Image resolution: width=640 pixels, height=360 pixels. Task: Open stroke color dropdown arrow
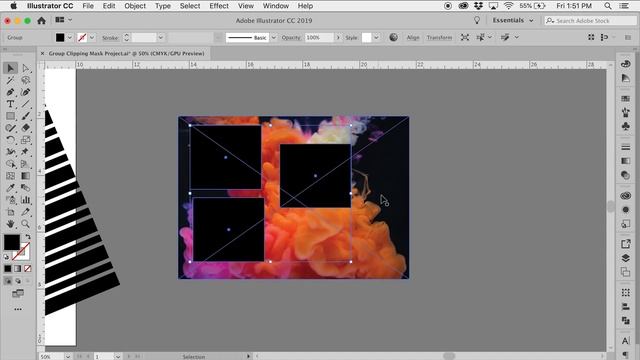tap(92, 38)
